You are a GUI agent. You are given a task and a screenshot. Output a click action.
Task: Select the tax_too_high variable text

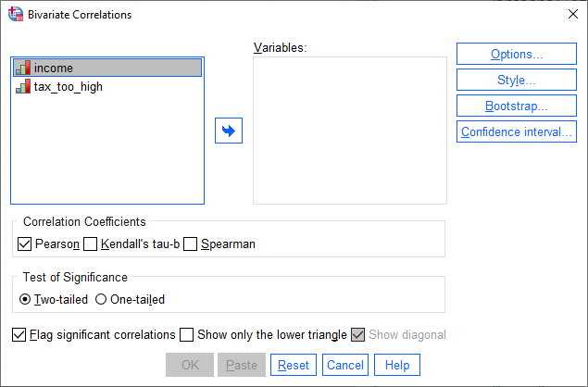click(69, 87)
